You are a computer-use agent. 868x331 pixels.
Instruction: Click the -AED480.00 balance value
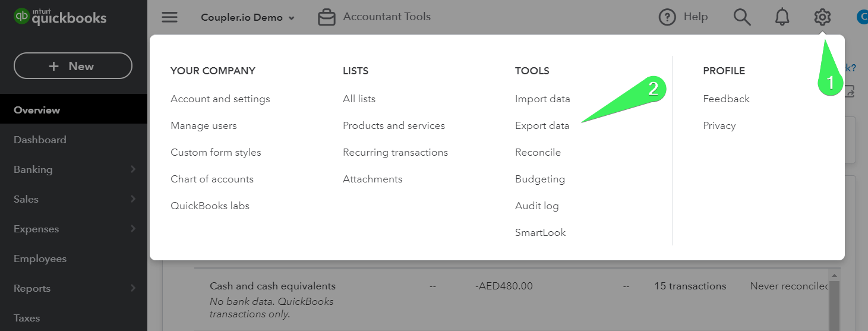pos(504,286)
